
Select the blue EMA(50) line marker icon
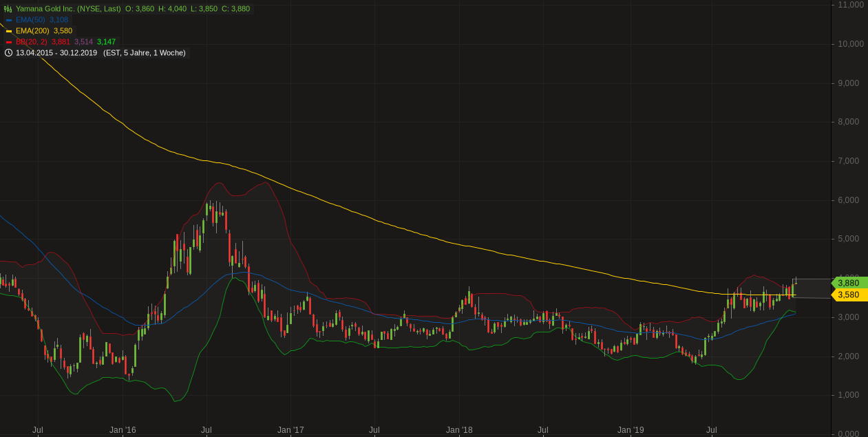tap(9, 20)
